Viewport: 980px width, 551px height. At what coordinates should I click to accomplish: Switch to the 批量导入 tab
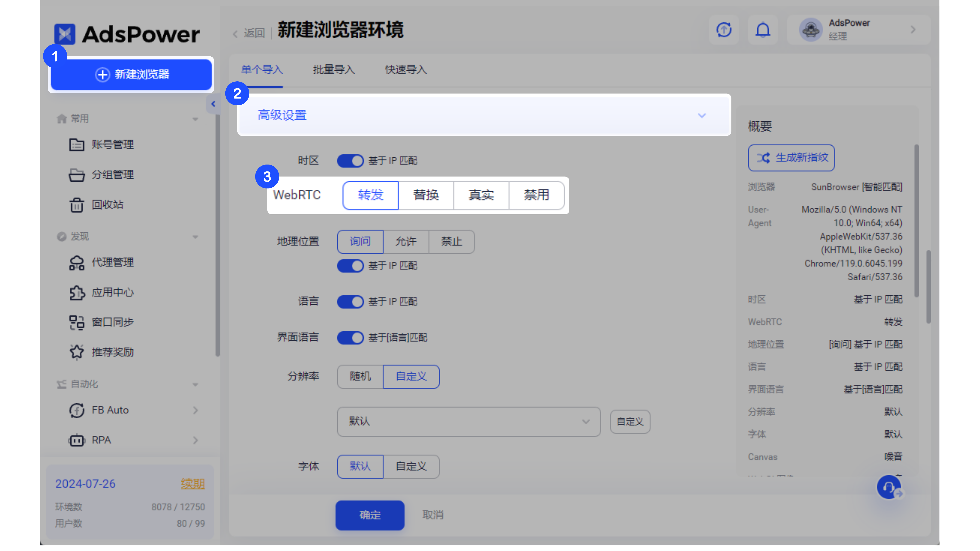[333, 70]
